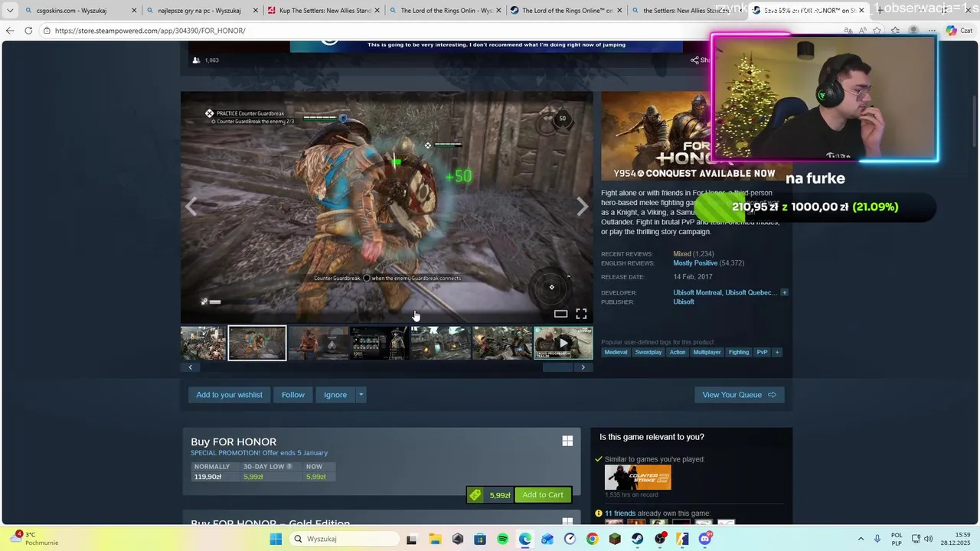Show previous screenshot with left arrow overlay
Image resolution: width=980 pixels, height=551 pixels.
tap(191, 206)
